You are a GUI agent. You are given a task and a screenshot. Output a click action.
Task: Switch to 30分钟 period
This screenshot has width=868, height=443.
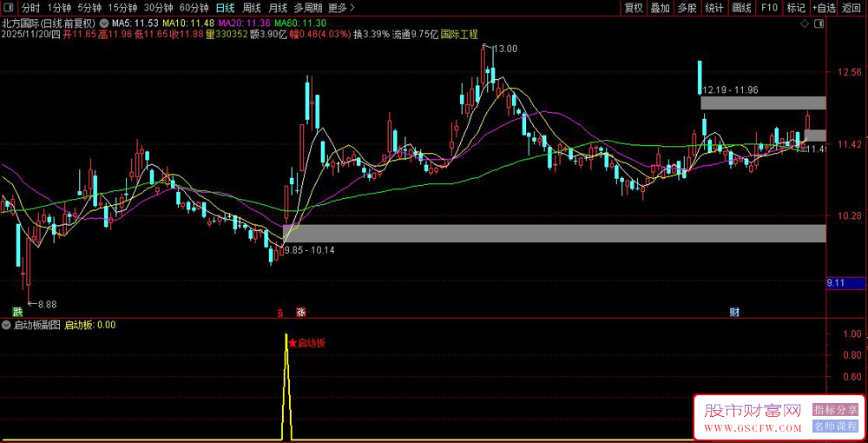(x=158, y=8)
